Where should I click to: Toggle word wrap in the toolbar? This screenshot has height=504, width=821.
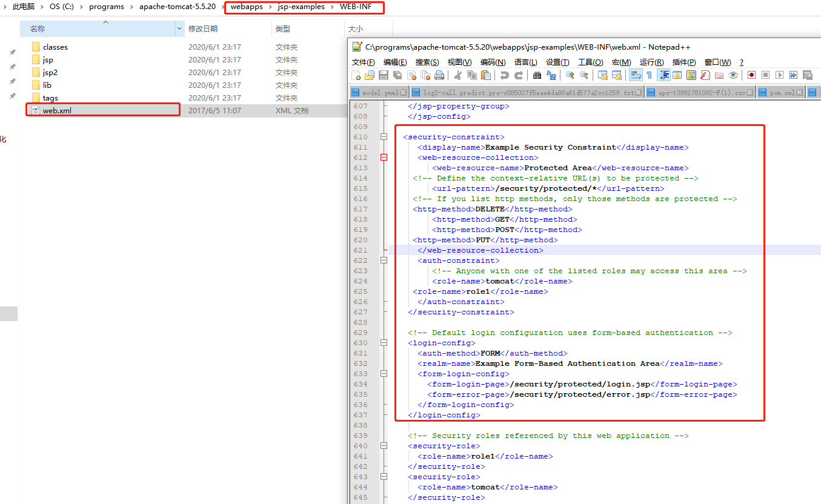point(636,75)
